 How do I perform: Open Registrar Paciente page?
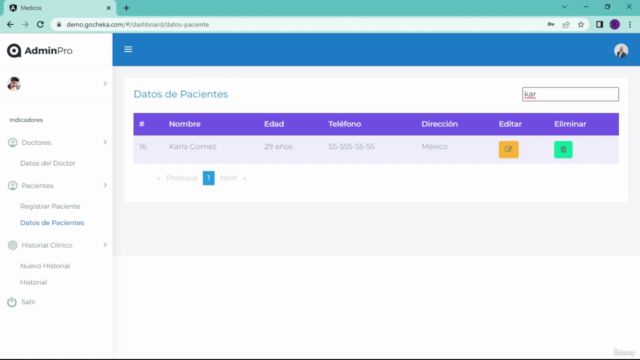tap(50, 206)
